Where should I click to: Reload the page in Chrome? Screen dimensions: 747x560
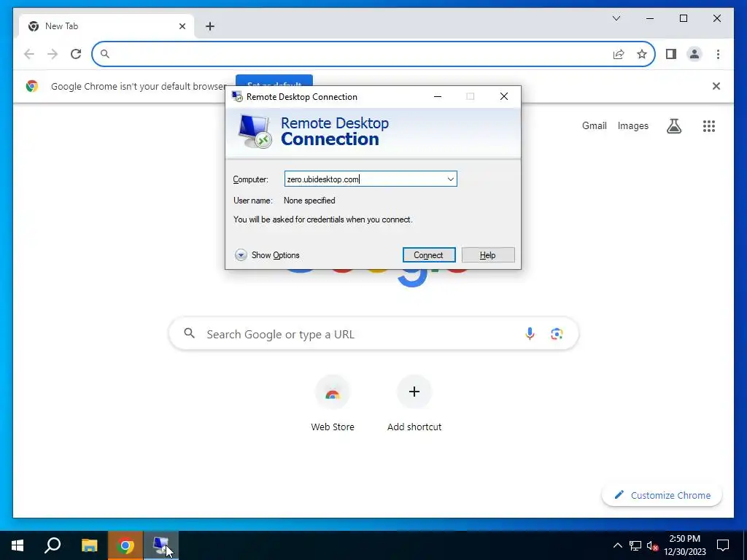coord(76,54)
